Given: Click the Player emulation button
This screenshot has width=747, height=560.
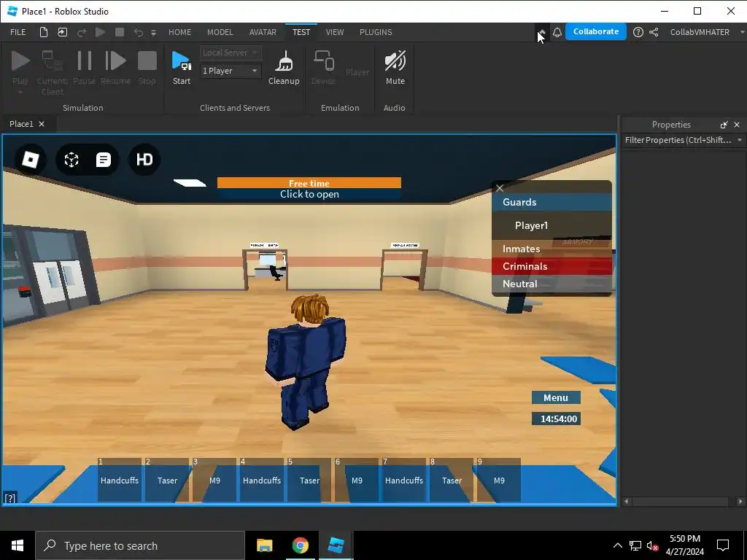Looking at the screenshot, I should (357, 72).
